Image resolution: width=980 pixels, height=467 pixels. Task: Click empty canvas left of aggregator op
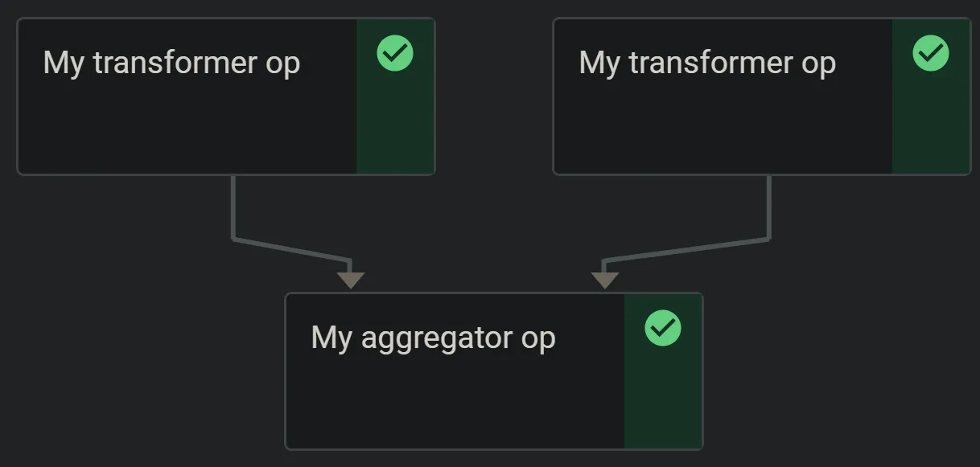coord(145,370)
